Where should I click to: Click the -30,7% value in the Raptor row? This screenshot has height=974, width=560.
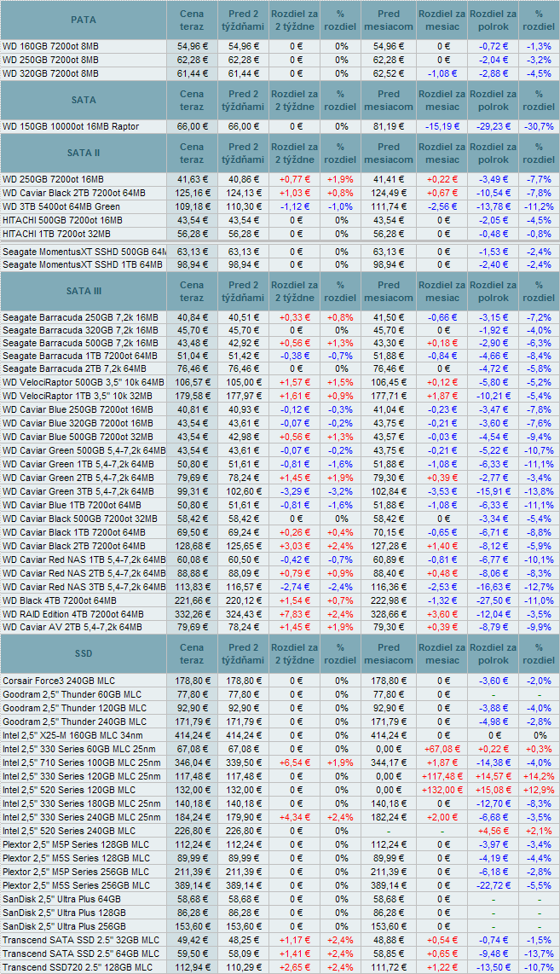(538, 127)
